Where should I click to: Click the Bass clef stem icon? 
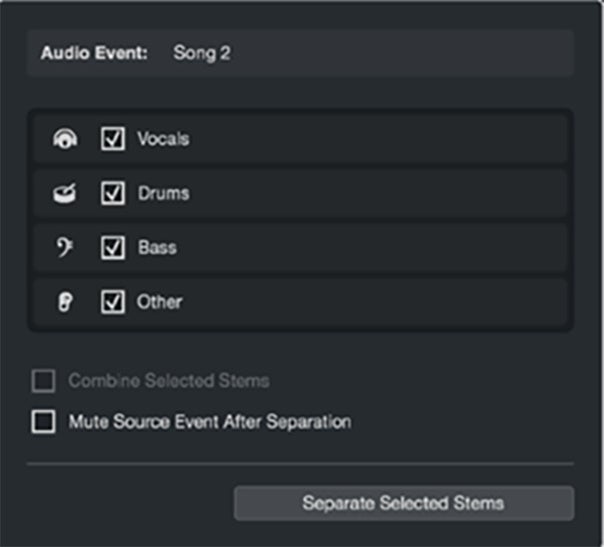point(64,247)
